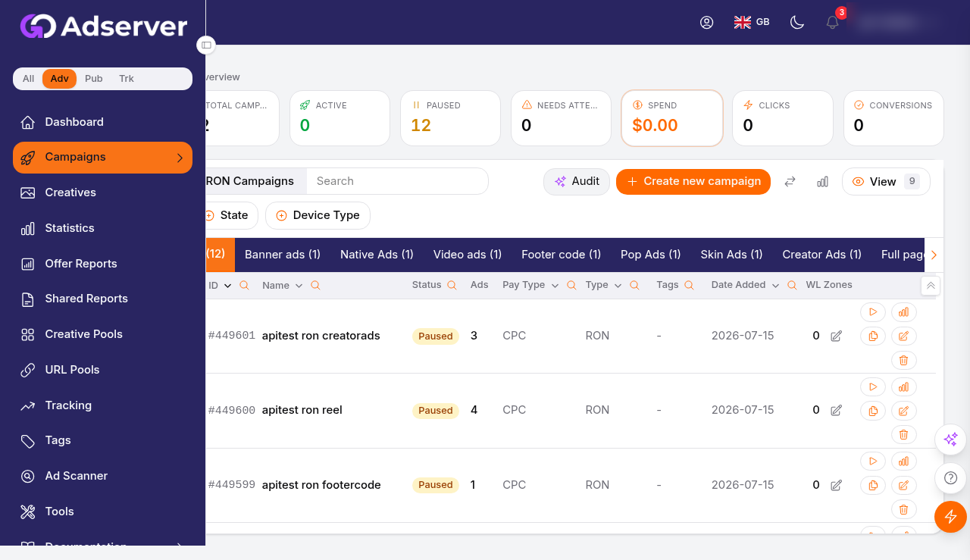Toggle dark mode with the moon icon

click(796, 22)
